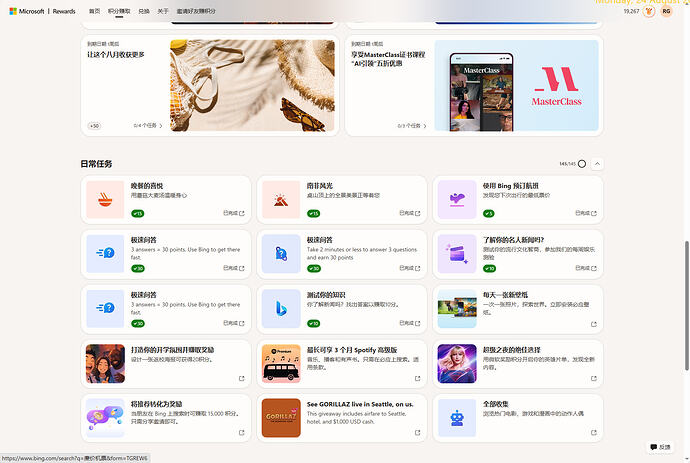Click the GORILLAZ thumbnail image
690x463 pixels.
281,418
